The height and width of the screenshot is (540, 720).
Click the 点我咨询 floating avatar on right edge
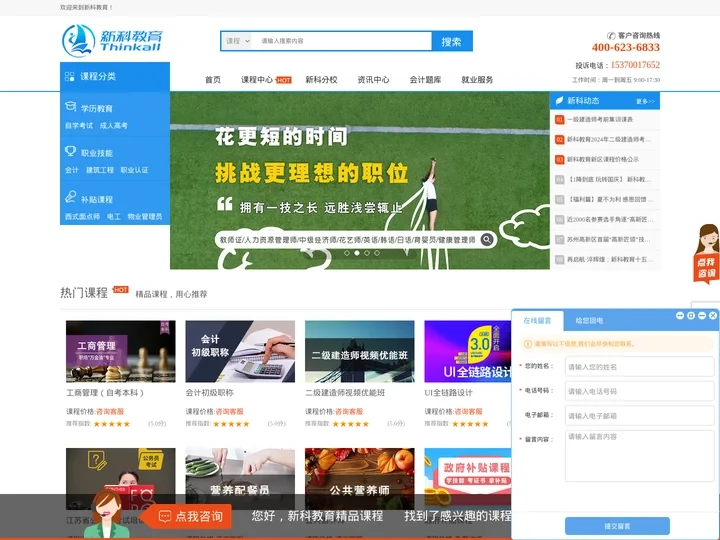coord(707,254)
